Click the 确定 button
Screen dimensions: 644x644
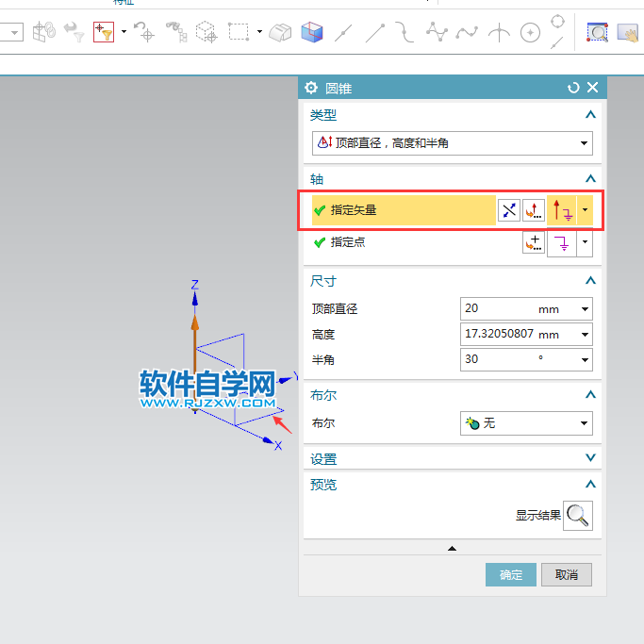[510, 575]
